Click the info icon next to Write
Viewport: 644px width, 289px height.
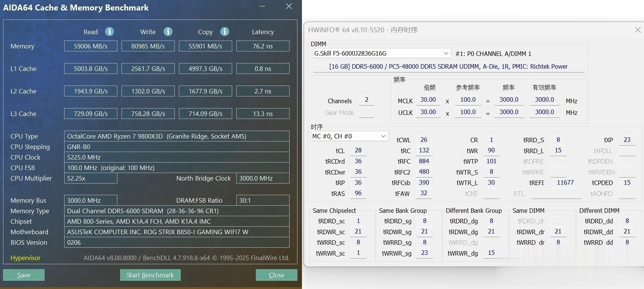[168, 32]
